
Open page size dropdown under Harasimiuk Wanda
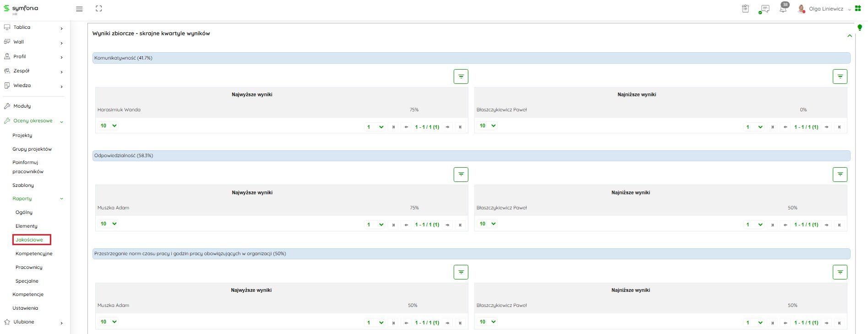tap(108, 126)
